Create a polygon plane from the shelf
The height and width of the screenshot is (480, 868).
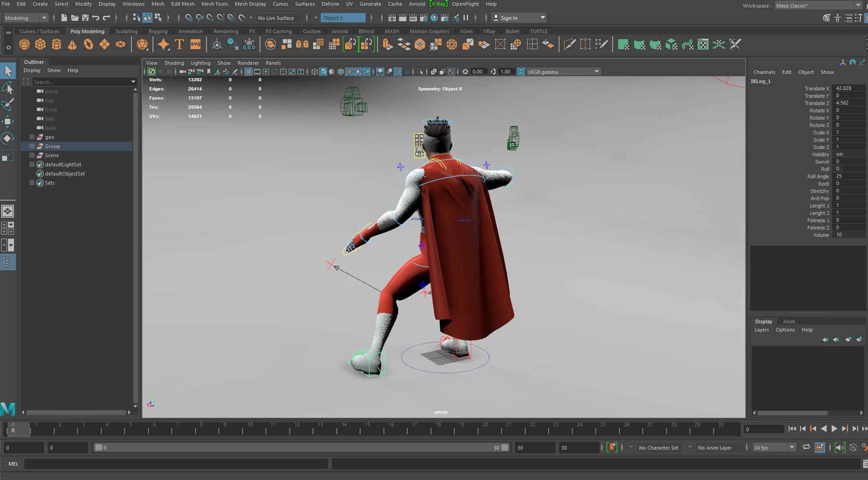click(104, 45)
